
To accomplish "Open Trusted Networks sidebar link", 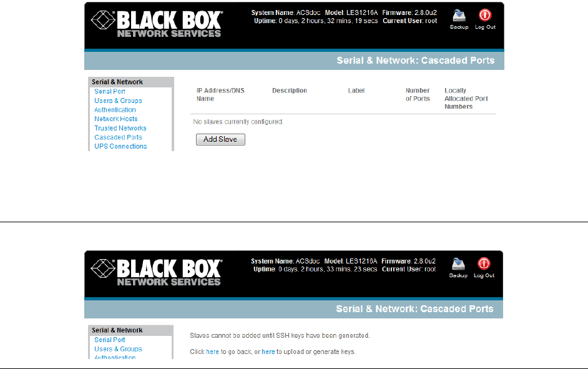I will pos(120,128).
